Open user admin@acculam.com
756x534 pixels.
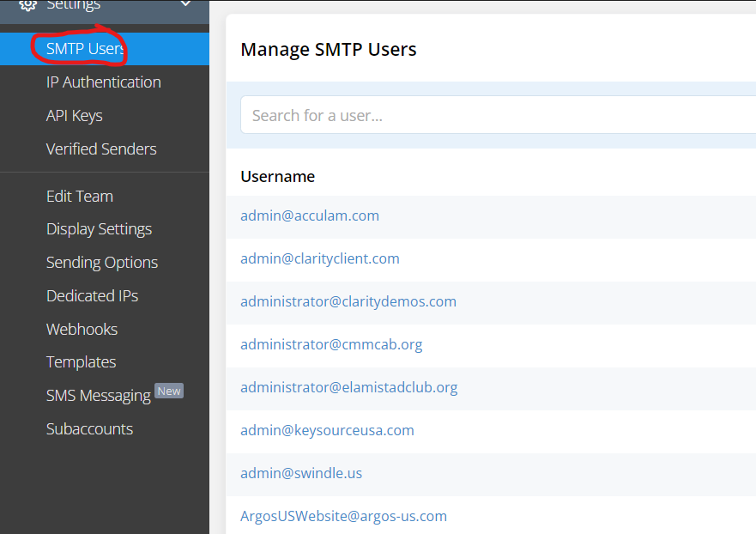[x=310, y=215]
